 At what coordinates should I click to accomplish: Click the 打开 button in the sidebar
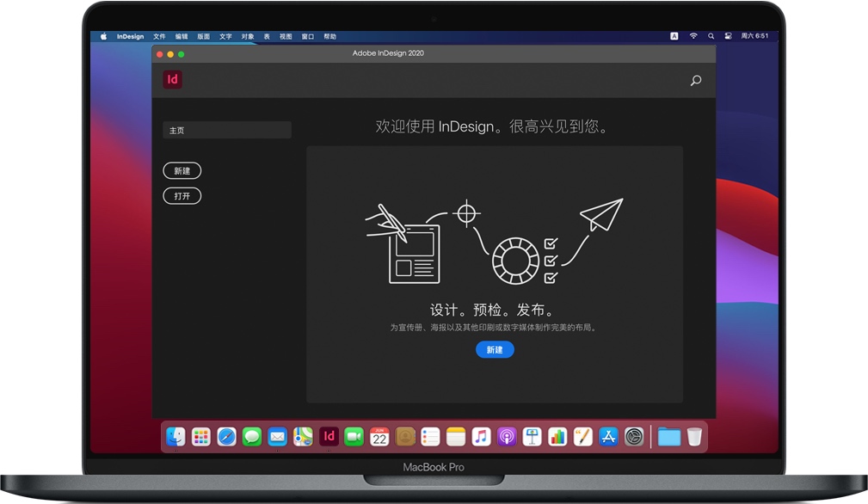coord(182,196)
